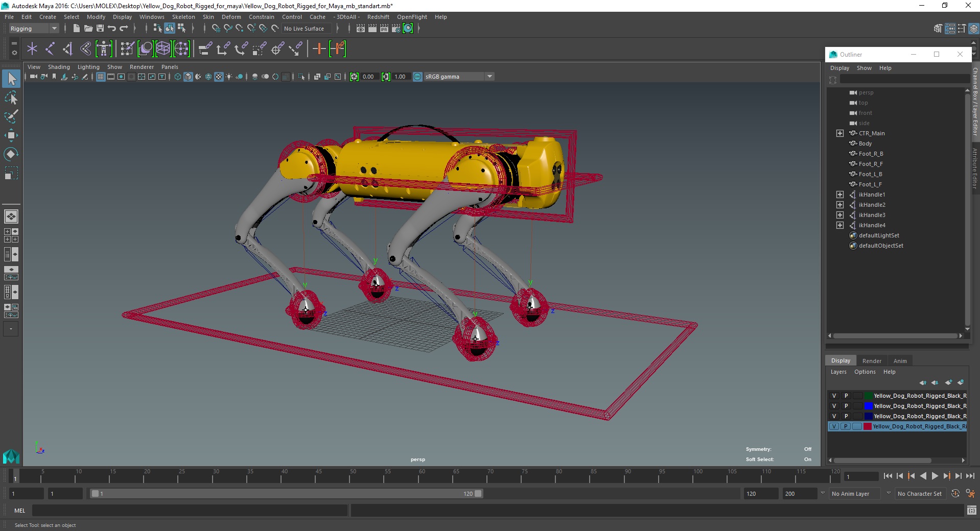
Task: Expand ikHandle1 in the Outliner
Action: pos(840,195)
